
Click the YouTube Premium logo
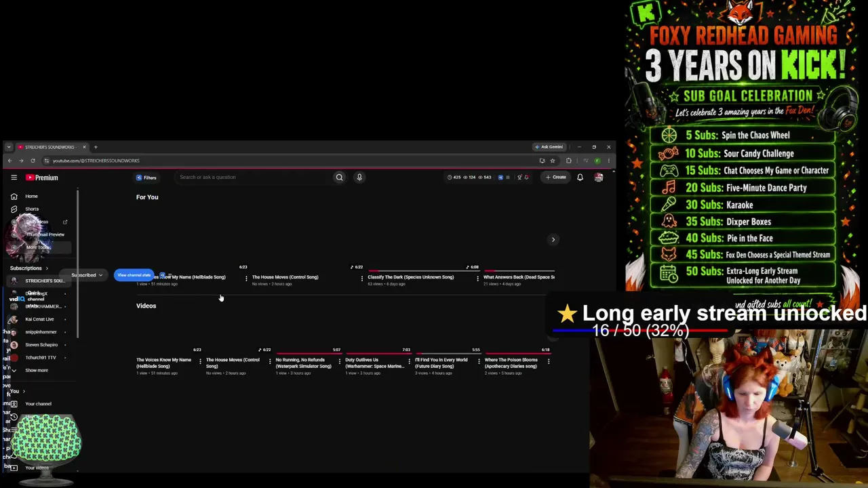[42, 178]
